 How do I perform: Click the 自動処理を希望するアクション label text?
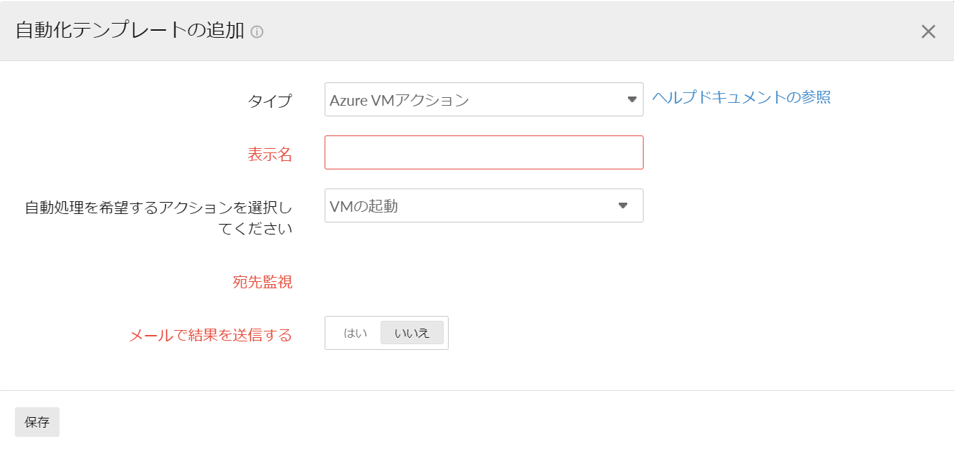[x=158, y=208]
